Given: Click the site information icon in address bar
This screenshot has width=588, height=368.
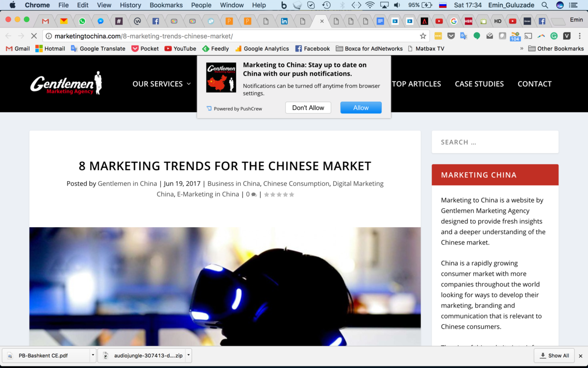Looking at the screenshot, I should [x=49, y=36].
